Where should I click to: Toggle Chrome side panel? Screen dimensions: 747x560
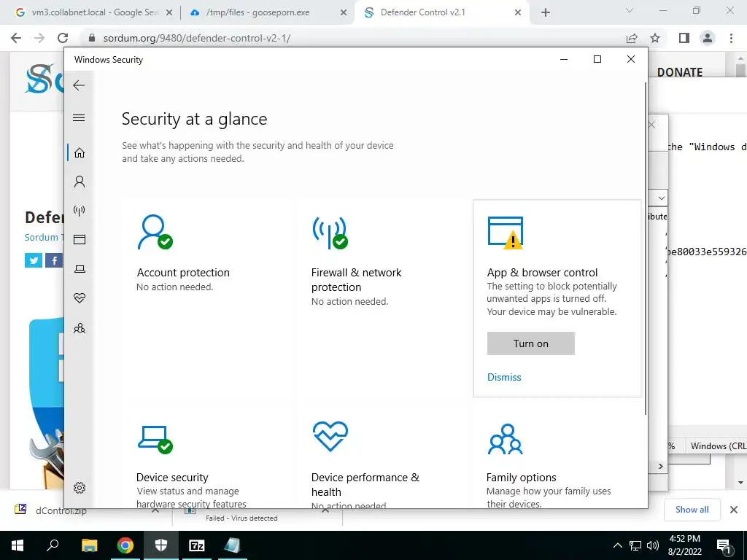coord(684,38)
